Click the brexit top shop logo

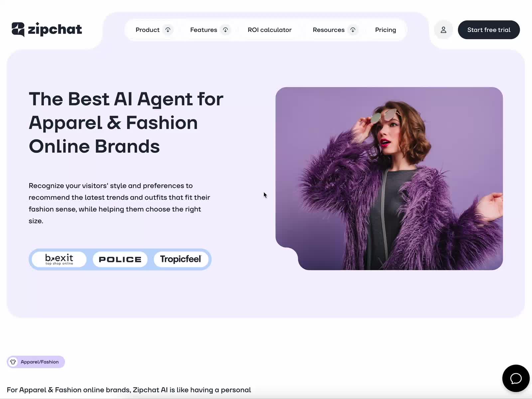click(59, 259)
